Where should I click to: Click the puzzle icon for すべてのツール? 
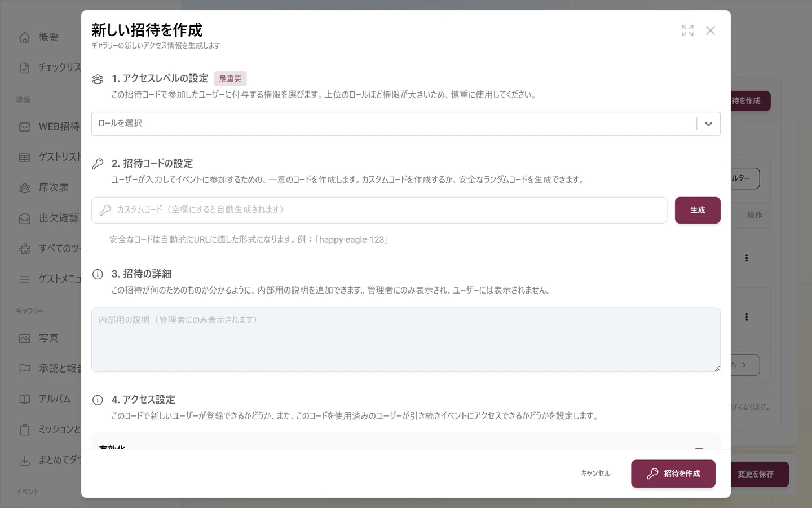25,249
